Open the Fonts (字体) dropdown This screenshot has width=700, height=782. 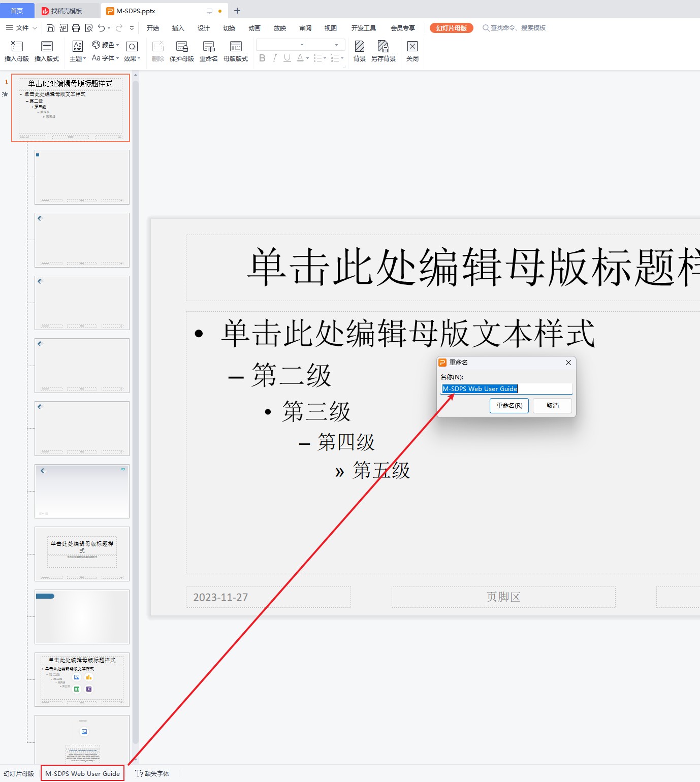pos(105,58)
